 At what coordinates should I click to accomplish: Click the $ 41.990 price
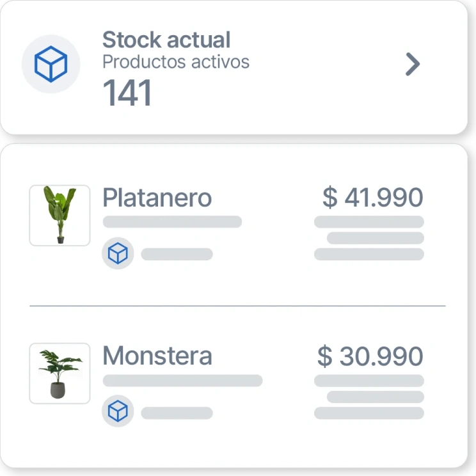(372, 198)
